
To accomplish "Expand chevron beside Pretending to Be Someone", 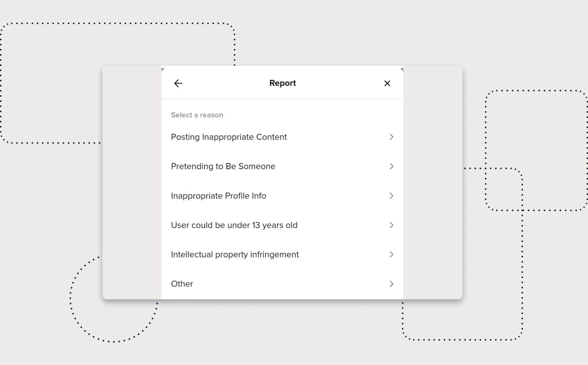I will tap(391, 166).
